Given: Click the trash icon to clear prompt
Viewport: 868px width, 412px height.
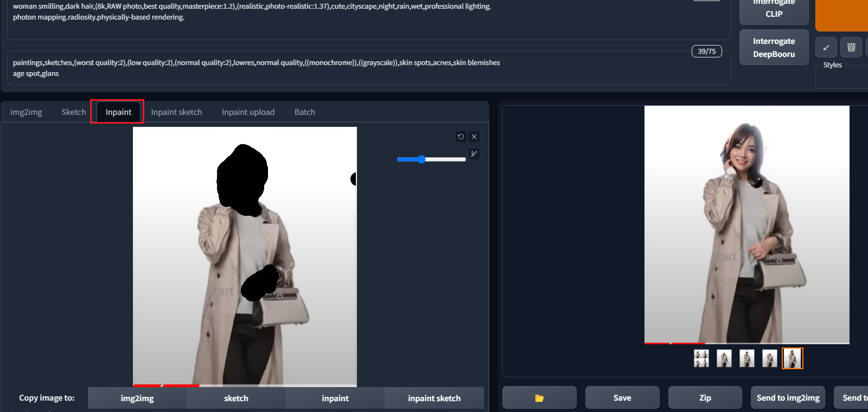Looking at the screenshot, I should tap(851, 48).
